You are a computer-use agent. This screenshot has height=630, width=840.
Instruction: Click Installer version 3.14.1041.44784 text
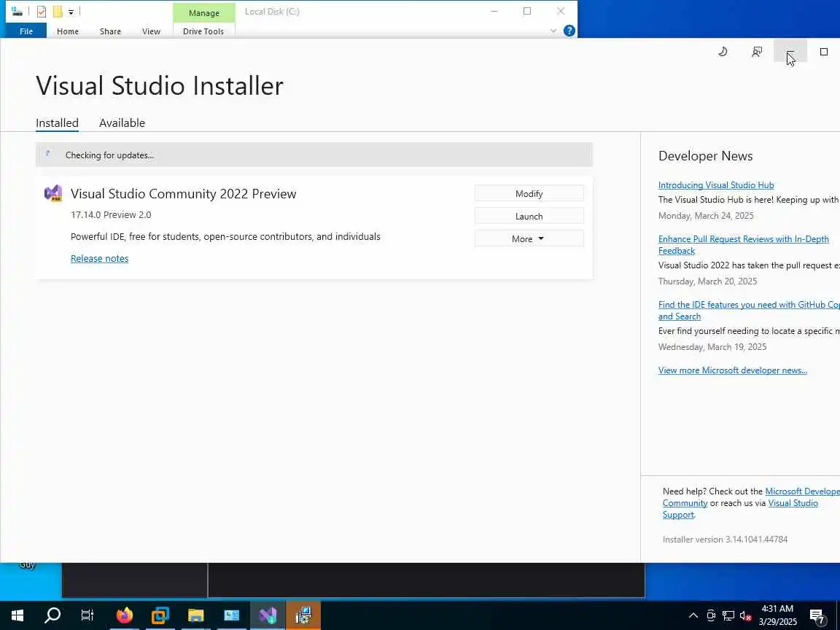point(725,539)
